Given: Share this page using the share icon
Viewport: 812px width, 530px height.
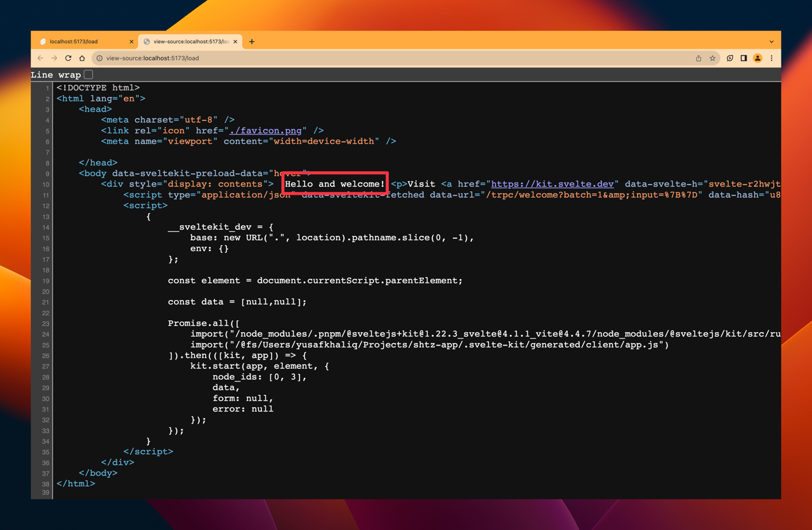Looking at the screenshot, I should click(x=698, y=58).
